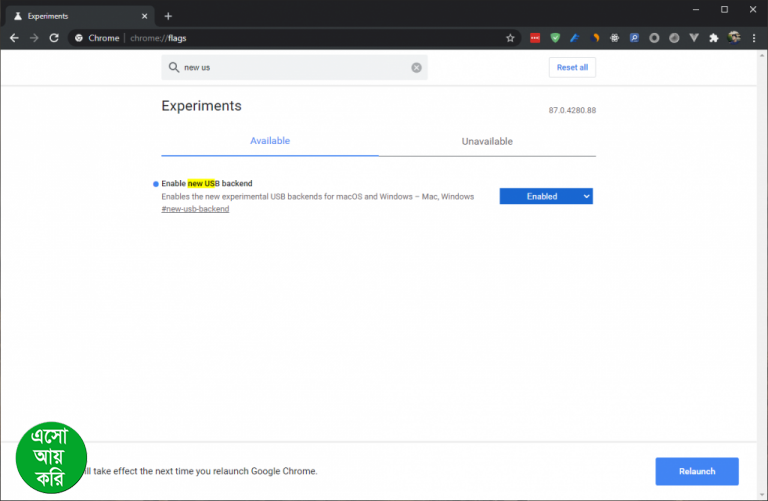Screen dimensions: 768x501
Task: Open the #new-usb-backend link
Action: click(195, 208)
